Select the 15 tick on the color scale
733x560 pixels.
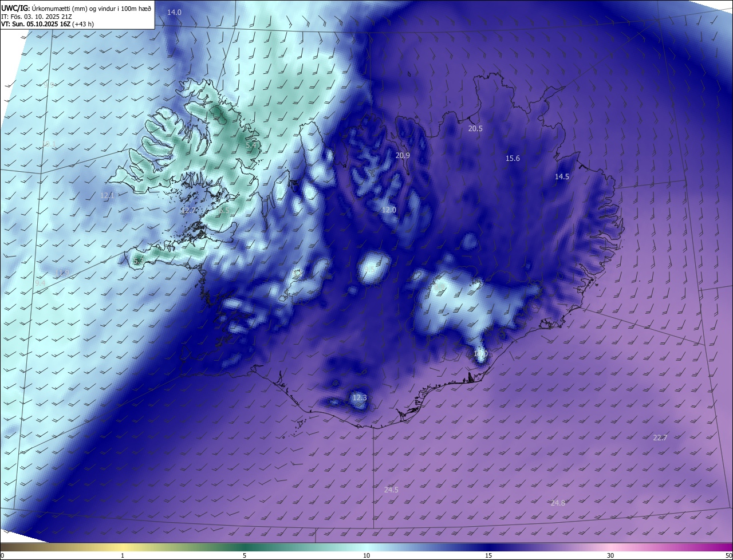[x=488, y=555]
